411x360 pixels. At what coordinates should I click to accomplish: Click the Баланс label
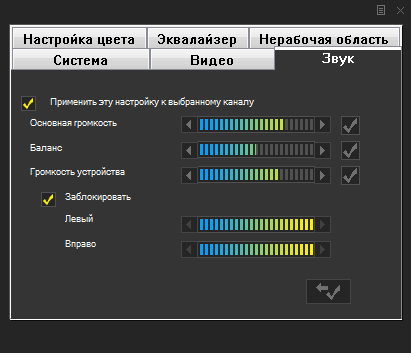(x=46, y=148)
